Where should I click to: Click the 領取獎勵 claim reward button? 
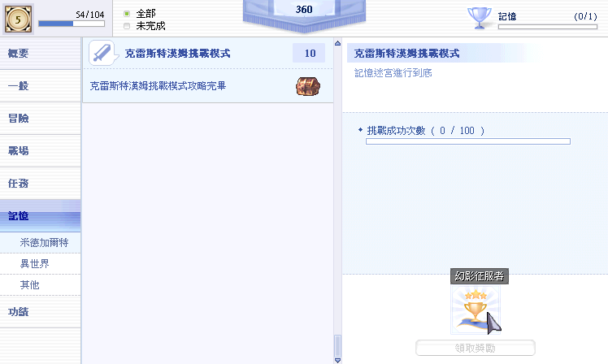[476, 348]
